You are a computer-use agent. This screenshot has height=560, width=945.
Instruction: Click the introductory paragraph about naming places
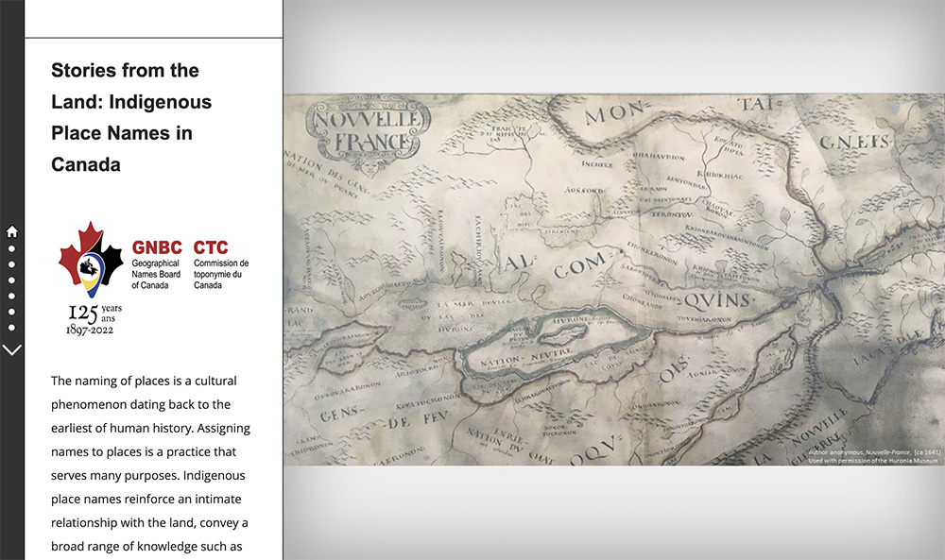click(x=150, y=463)
